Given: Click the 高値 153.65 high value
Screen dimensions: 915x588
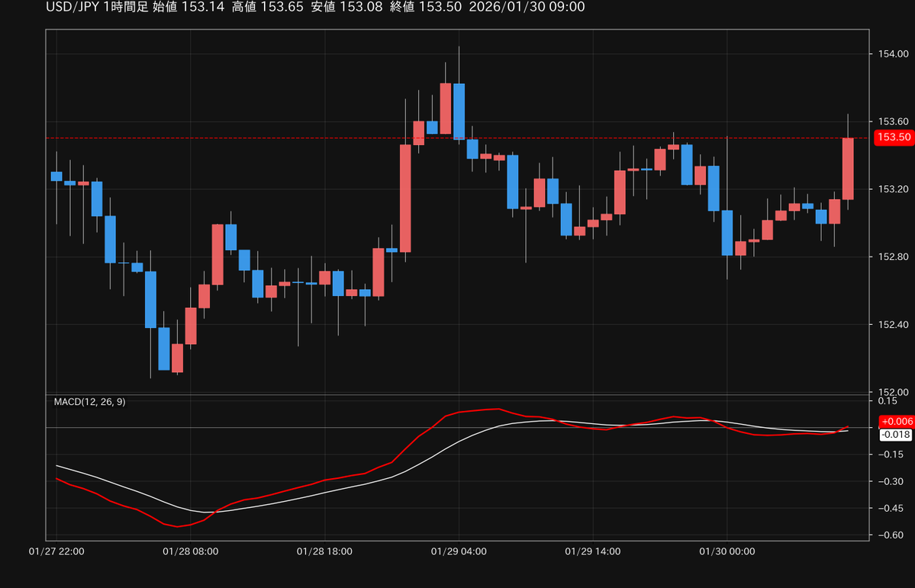Looking at the screenshot, I should tap(268, 7).
